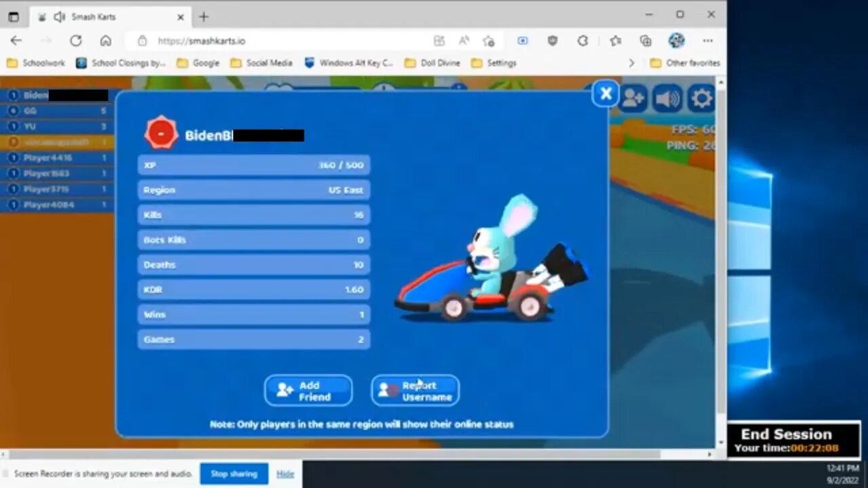Add this page to favorites star icon
Viewport: 868px width, 488px height.
(488, 41)
